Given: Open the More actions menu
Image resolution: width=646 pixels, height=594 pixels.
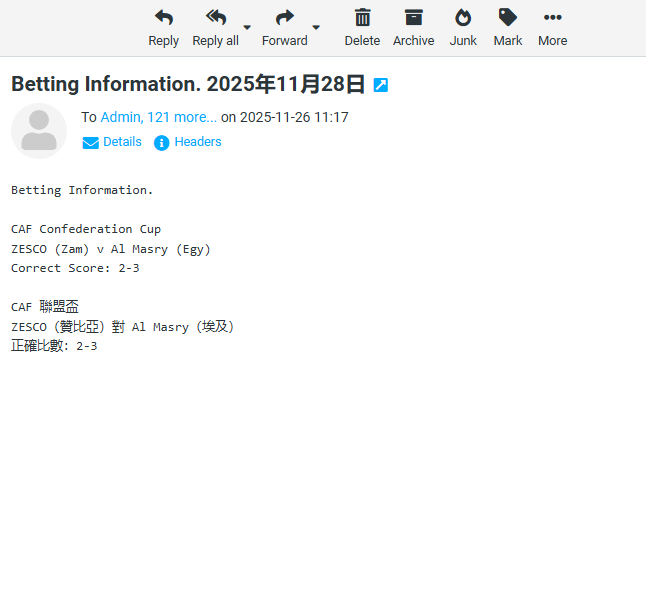Looking at the screenshot, I should 552,28.
